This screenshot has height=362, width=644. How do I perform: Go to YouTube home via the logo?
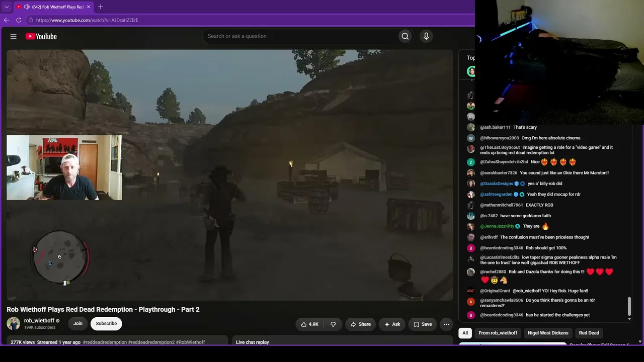[41, 36]
